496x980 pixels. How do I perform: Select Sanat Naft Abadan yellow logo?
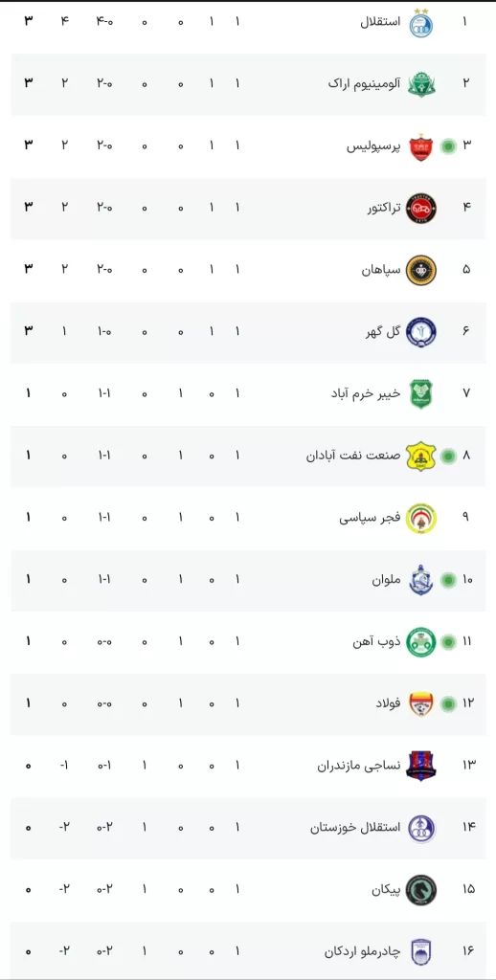tap(421, 457)
